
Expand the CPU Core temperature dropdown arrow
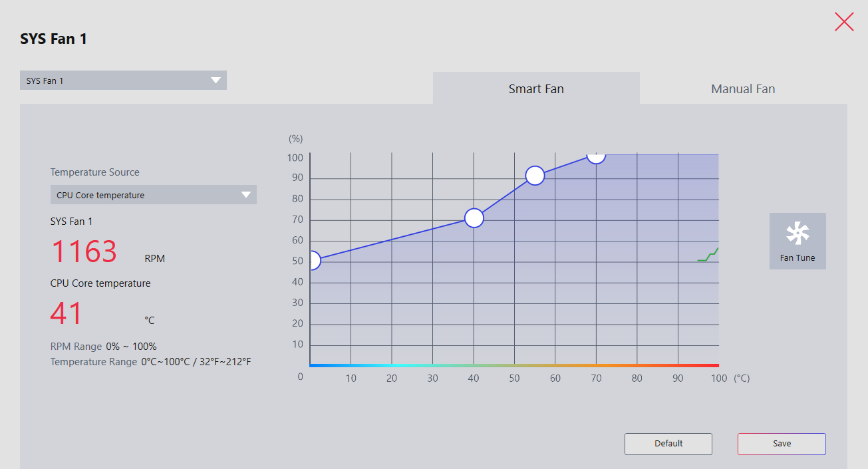click(246, 195)
